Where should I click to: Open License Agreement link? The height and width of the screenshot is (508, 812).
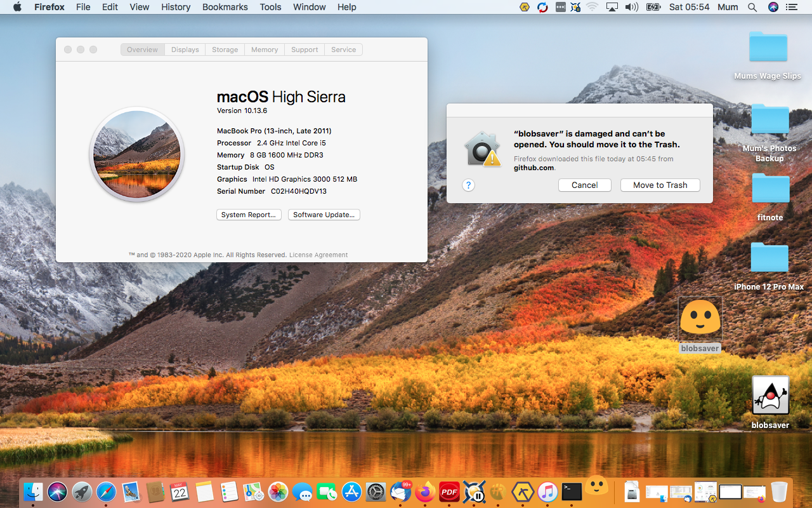[x=318, y=255]
